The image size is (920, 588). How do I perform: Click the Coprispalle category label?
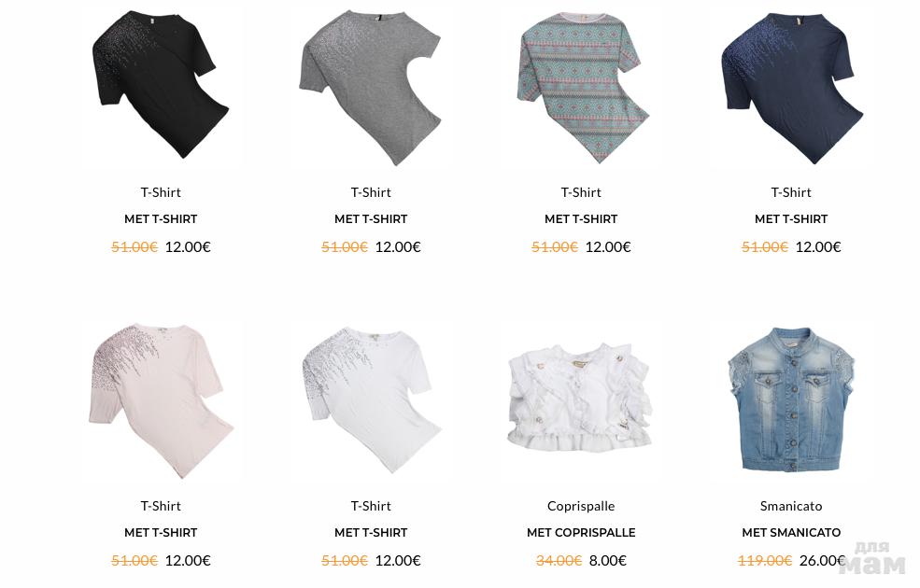581,506
